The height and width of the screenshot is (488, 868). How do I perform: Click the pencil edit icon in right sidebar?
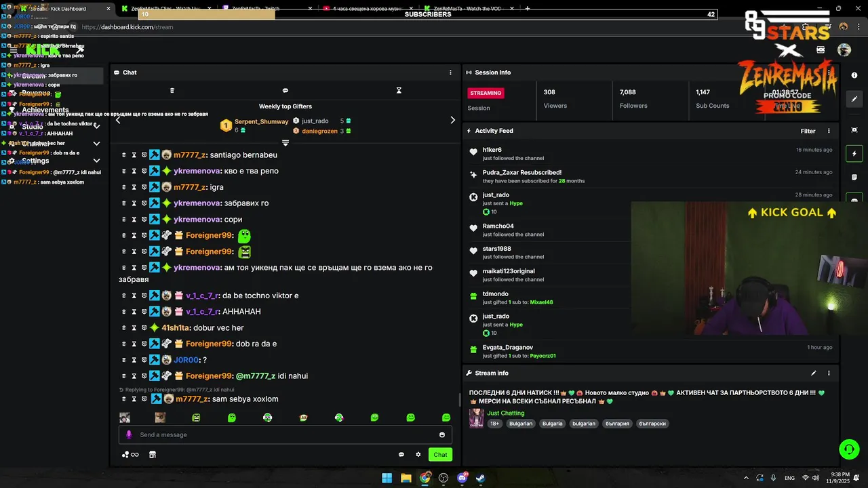pos(854,99)
